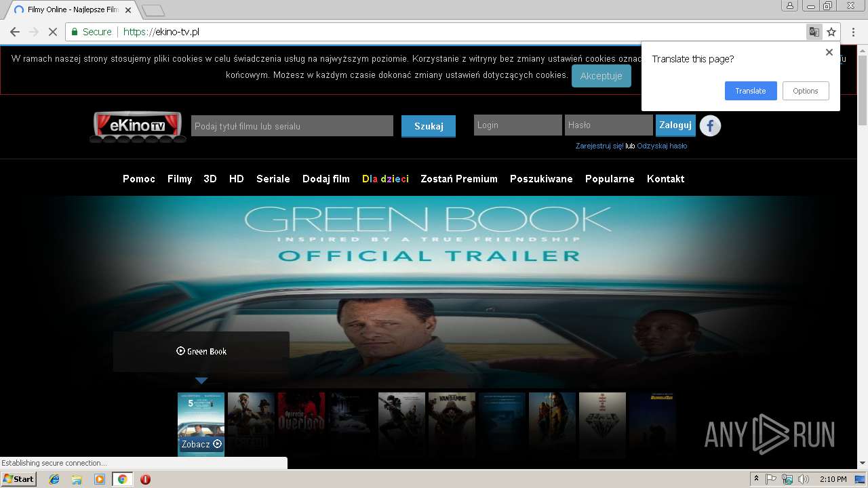Click the translate icon in address bar

pos(814,32)
